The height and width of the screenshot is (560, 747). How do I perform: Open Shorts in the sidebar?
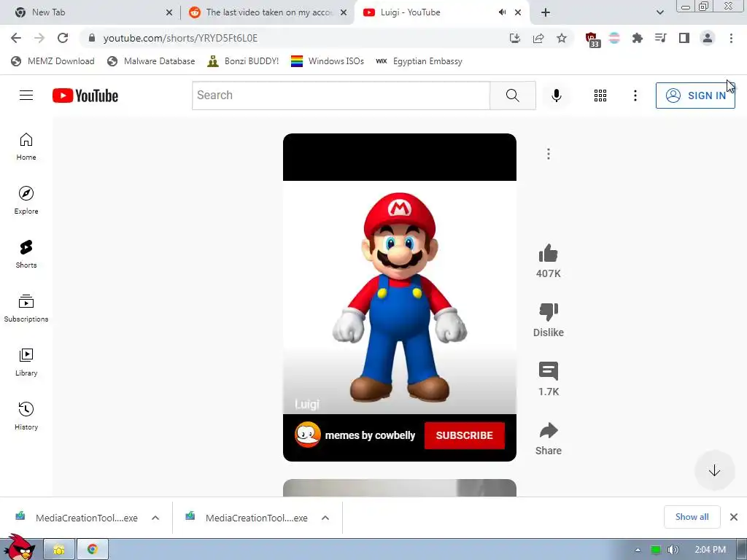[26, 254]
